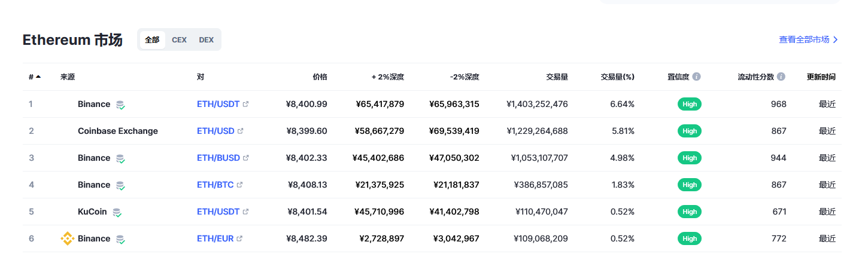Sort the table by 价格 header
The image size is (868, 257).
click(320, 77)
